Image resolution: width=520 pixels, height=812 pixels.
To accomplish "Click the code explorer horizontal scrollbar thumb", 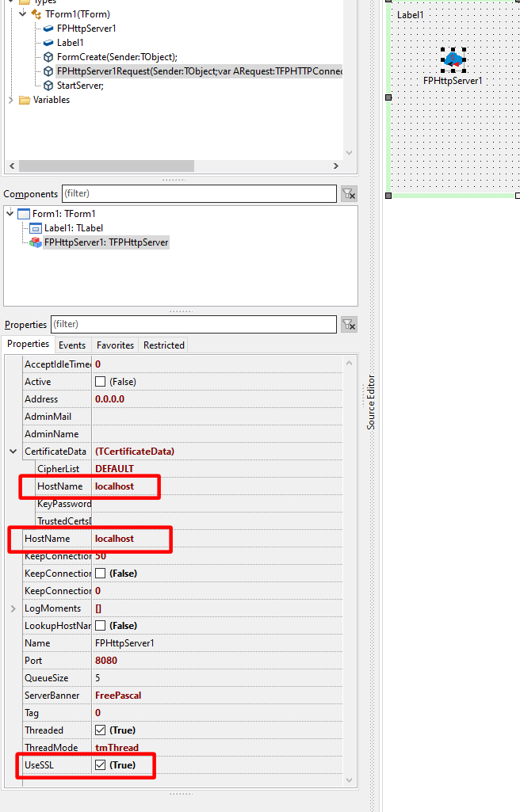I will point(107,166).
